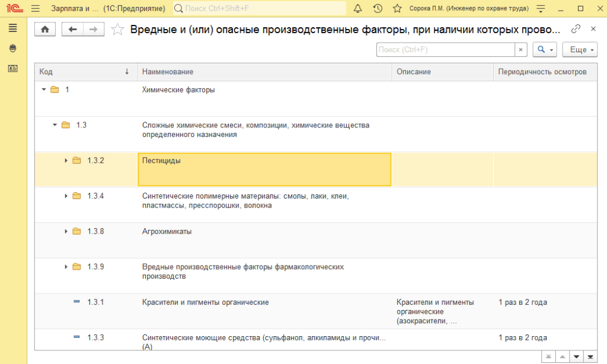Screen dimensions: 607x364
Task: Open the sections menu icon in the left sidebar
Action: point(12,28)
